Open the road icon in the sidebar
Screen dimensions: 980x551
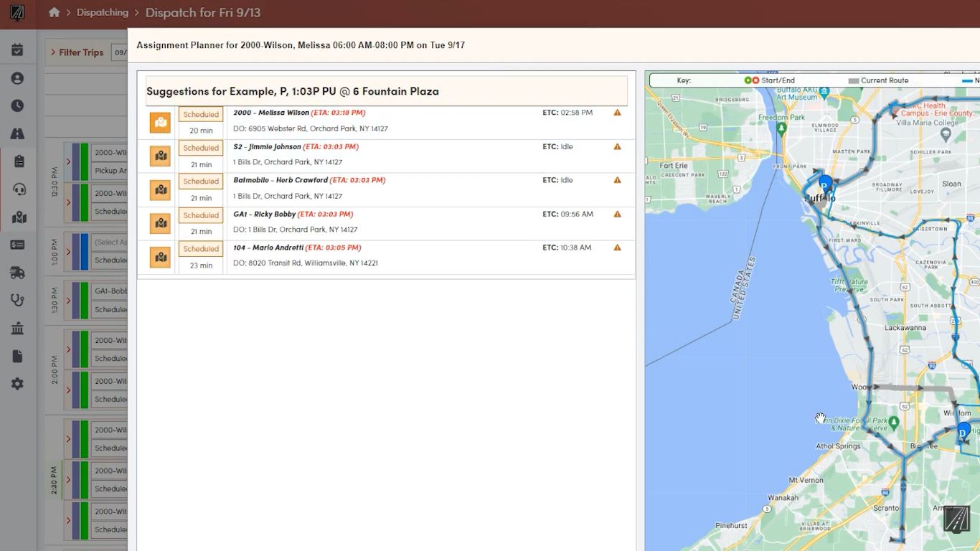[x=17, y=133]
